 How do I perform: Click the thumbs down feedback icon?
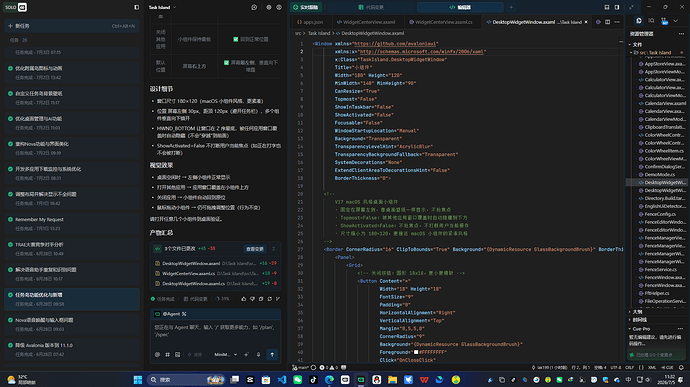pyautogui.click(x=252, y=299)
